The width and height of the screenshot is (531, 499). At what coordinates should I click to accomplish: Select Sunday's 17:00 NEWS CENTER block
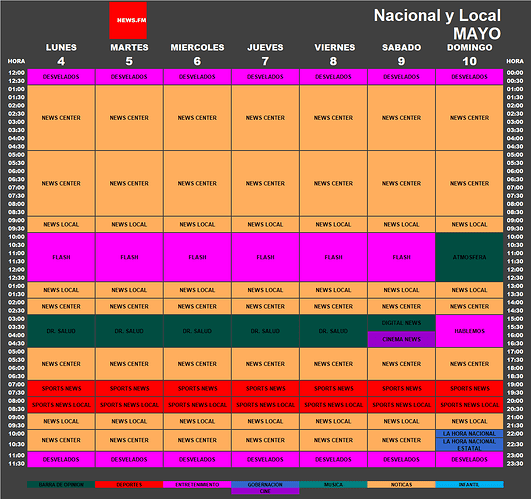pyautogui.click(x=469, y=364)
